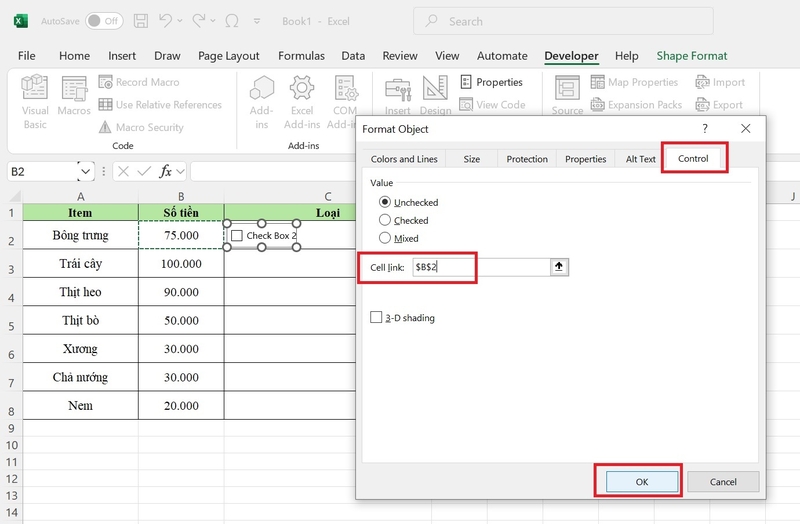Click the Cell link range selector arrow
800x524 pixels.
(x=559, y=267)
